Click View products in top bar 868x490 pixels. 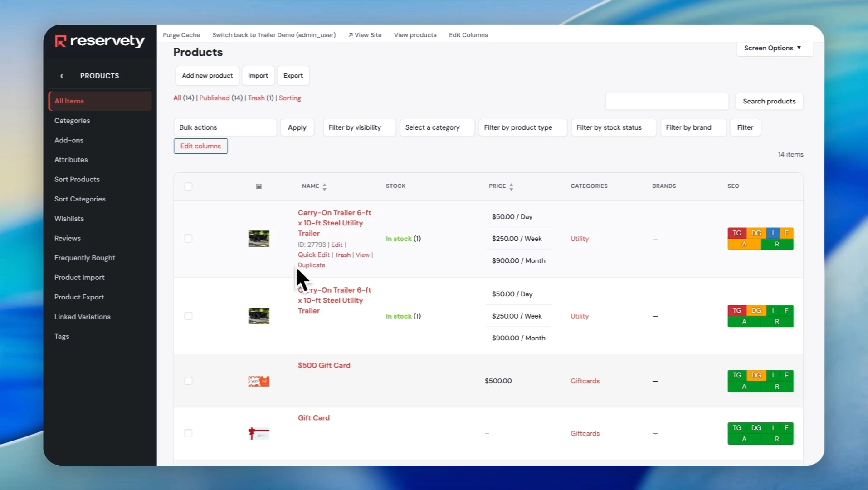coord(415,35)
